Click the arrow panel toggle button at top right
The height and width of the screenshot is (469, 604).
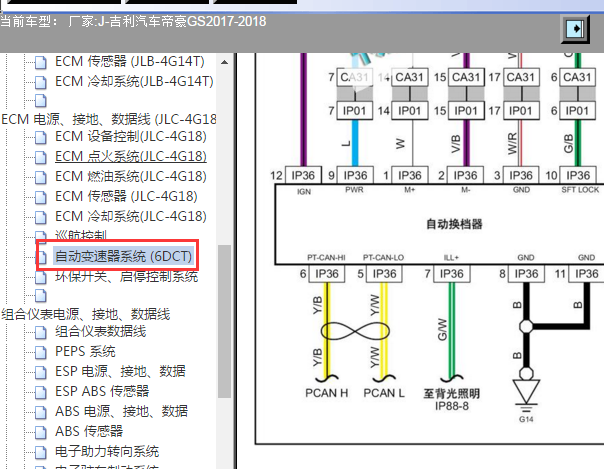tap(575, 29)
